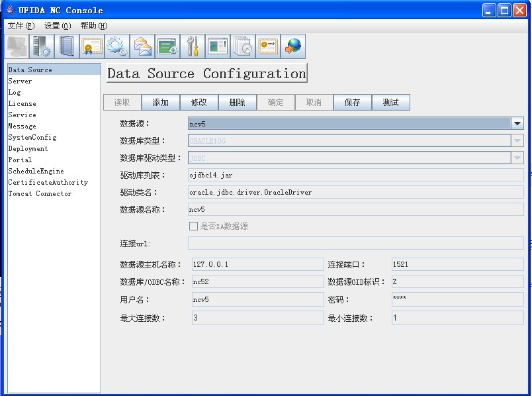Open CertificateAuthority via key certificate icon

[268, 46]
